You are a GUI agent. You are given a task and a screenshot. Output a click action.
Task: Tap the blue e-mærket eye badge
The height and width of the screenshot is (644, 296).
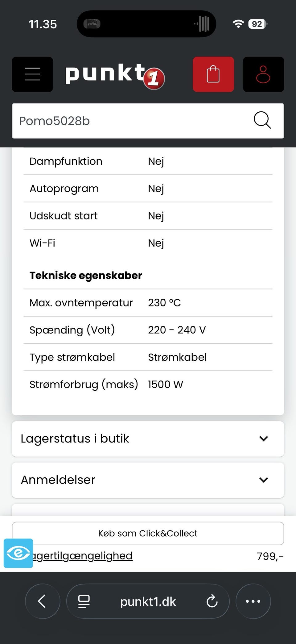pyautogui.click(x=18, y=553)
